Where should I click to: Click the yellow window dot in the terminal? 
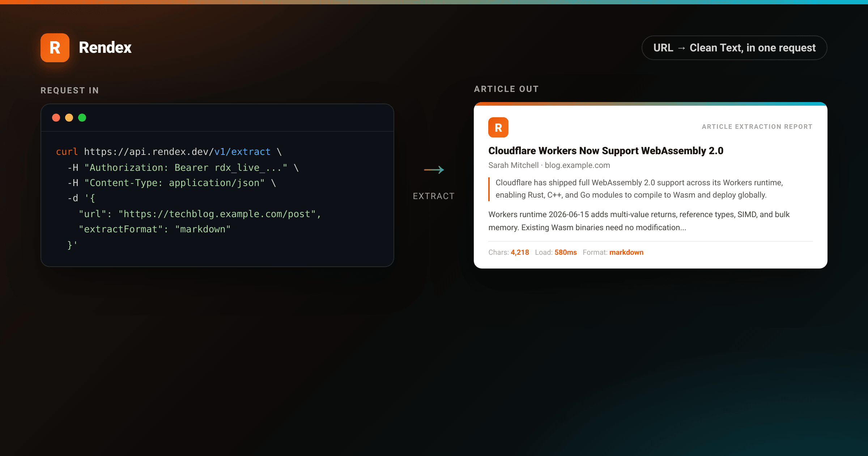click(69, 118)
